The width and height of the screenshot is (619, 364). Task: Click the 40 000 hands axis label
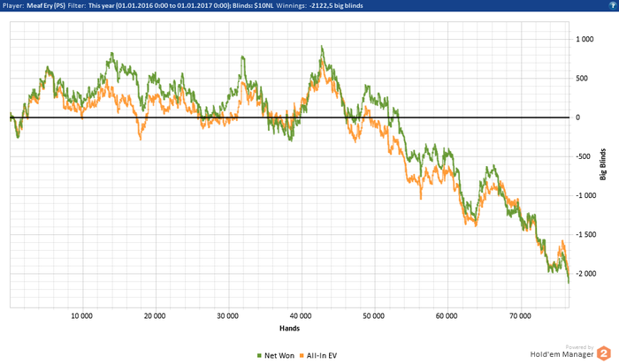pos(301,316)
